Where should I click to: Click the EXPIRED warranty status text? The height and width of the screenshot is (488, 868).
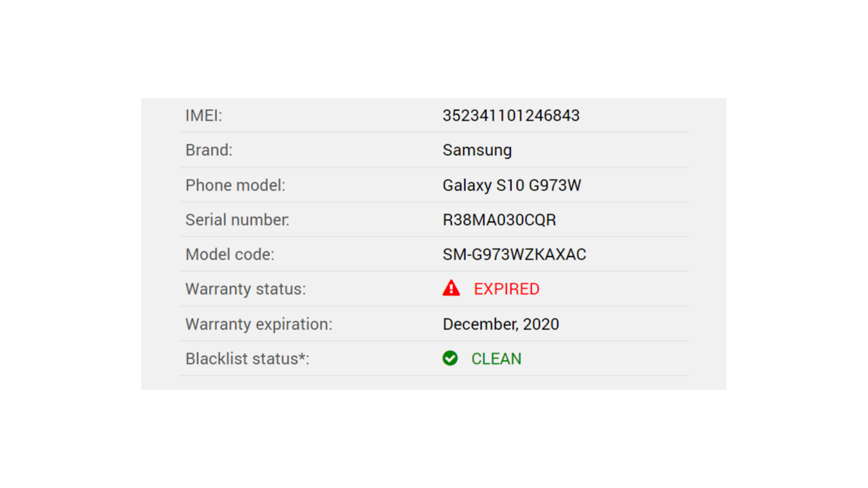507,289
